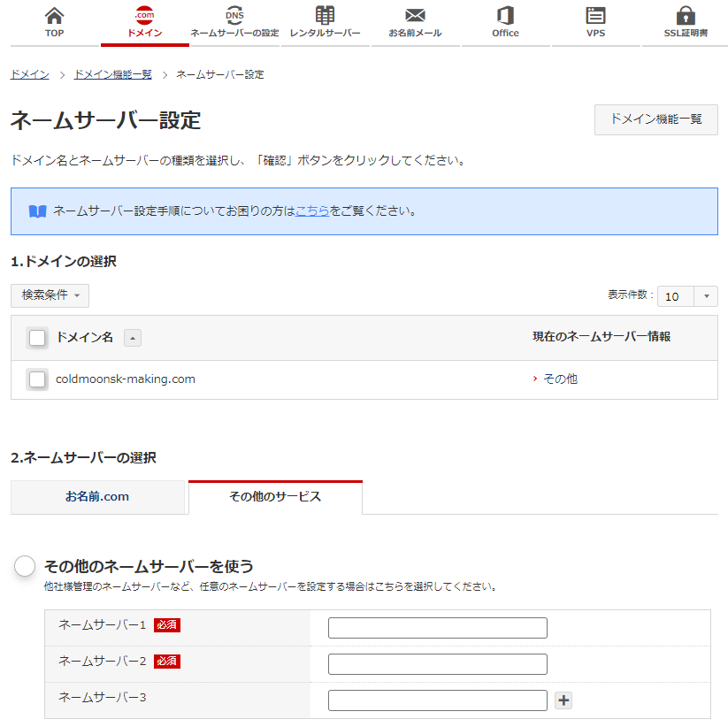
Task: Click the TOP home icon
Action: pos(55,16)
